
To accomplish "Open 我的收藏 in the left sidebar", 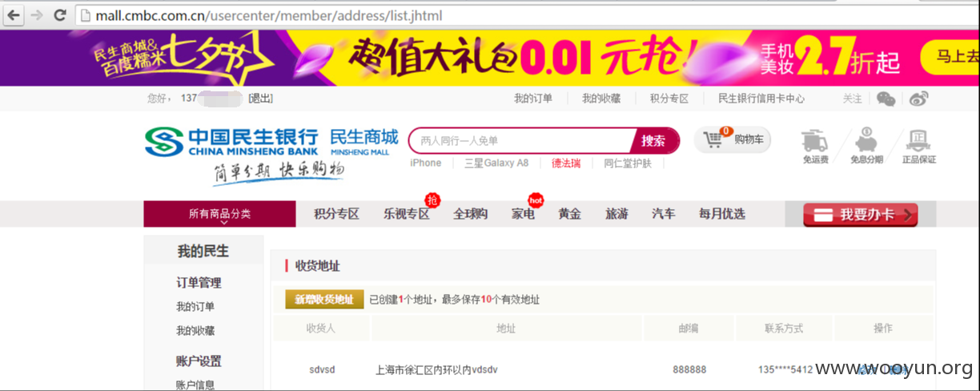I will tap(195, 331).
